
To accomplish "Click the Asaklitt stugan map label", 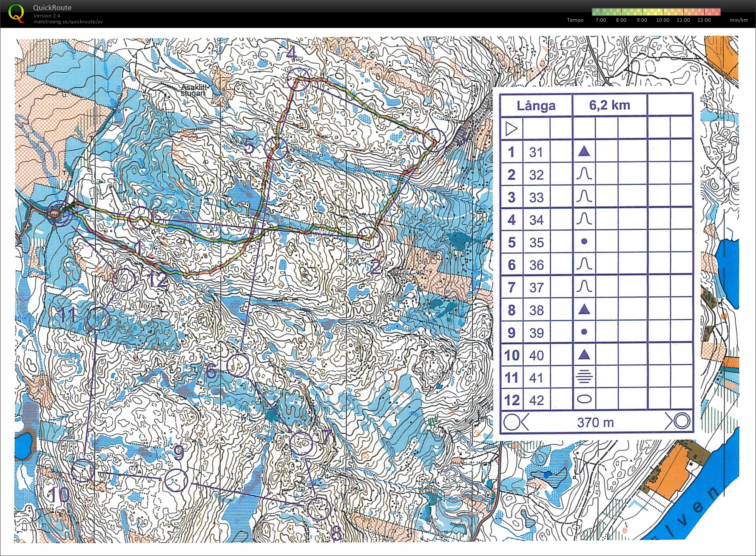I will tap(194, 90).
